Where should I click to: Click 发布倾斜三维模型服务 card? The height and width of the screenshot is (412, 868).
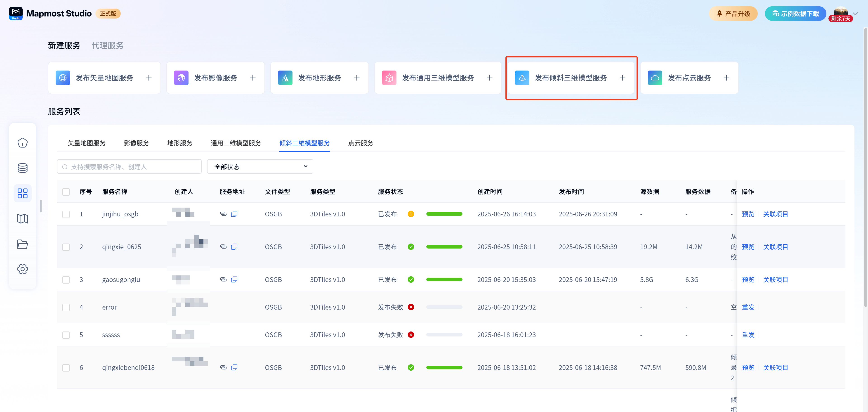point(571,78)
